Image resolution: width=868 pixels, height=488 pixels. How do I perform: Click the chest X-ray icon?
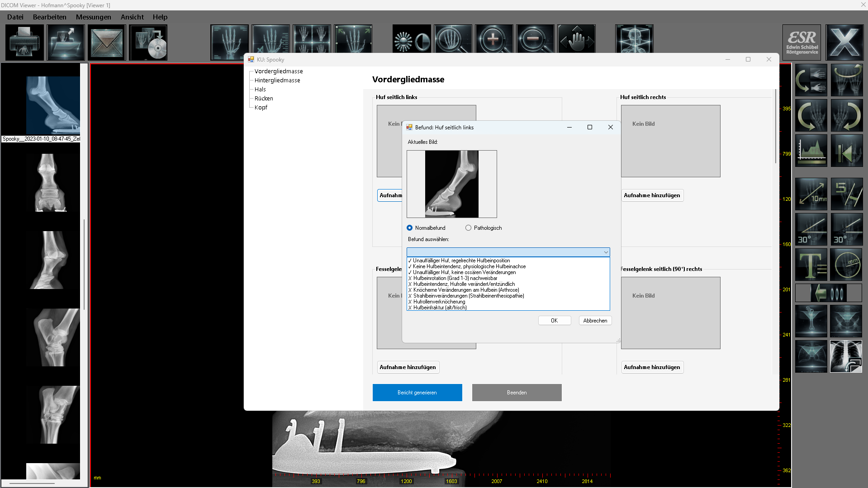[846, 356]
